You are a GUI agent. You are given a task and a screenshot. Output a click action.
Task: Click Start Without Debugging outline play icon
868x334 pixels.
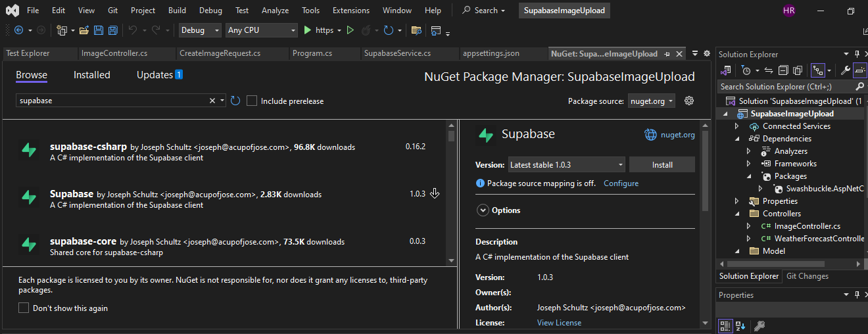click(350, 30)
